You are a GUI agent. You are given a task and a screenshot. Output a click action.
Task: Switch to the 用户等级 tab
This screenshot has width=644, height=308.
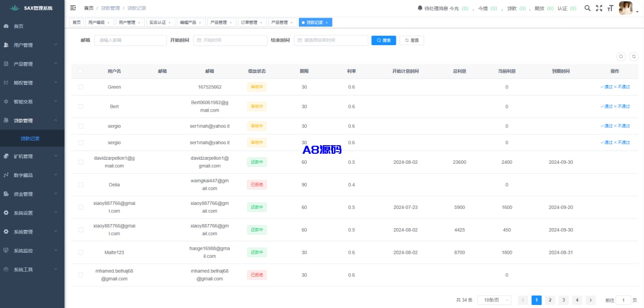tap(99, 23)
